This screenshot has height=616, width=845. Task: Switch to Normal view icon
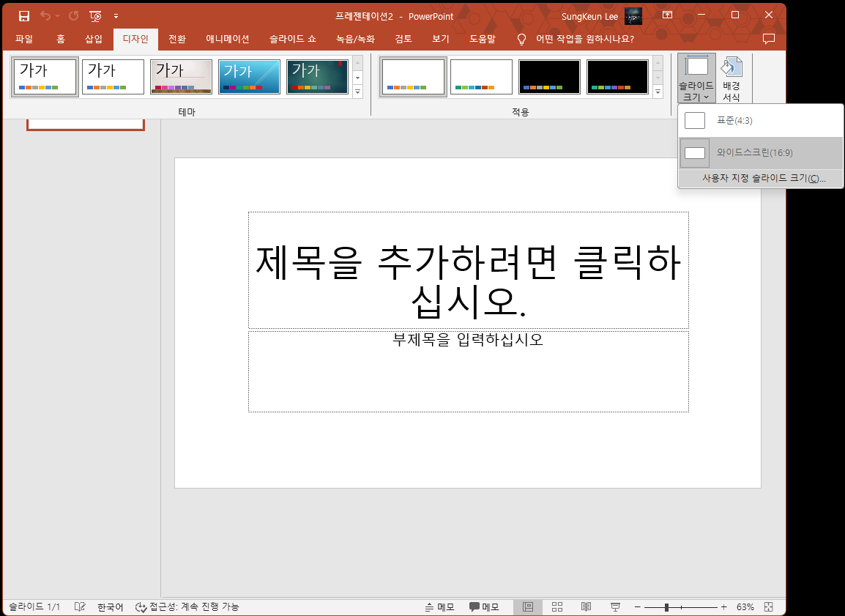click(x=528, y=606)
